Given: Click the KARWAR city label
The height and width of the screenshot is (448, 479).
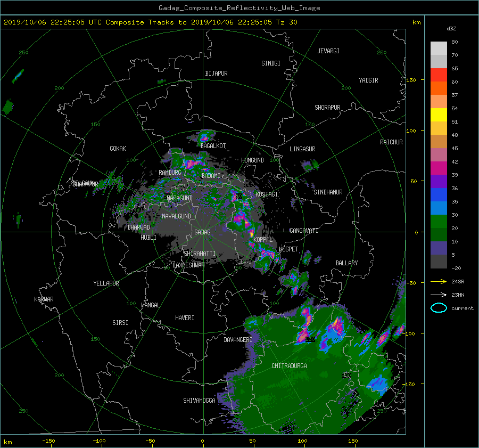Looking at the screenshot, I should click(x=44, y=299).
